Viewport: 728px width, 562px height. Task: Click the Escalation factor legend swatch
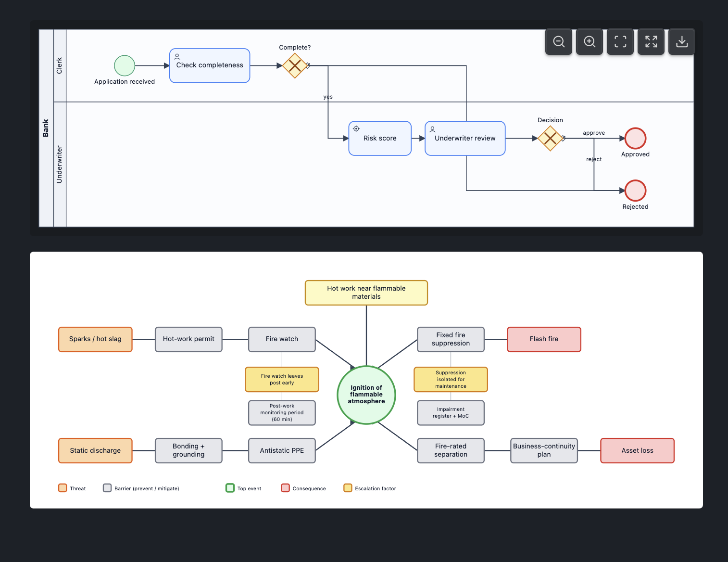click(348, 488)
